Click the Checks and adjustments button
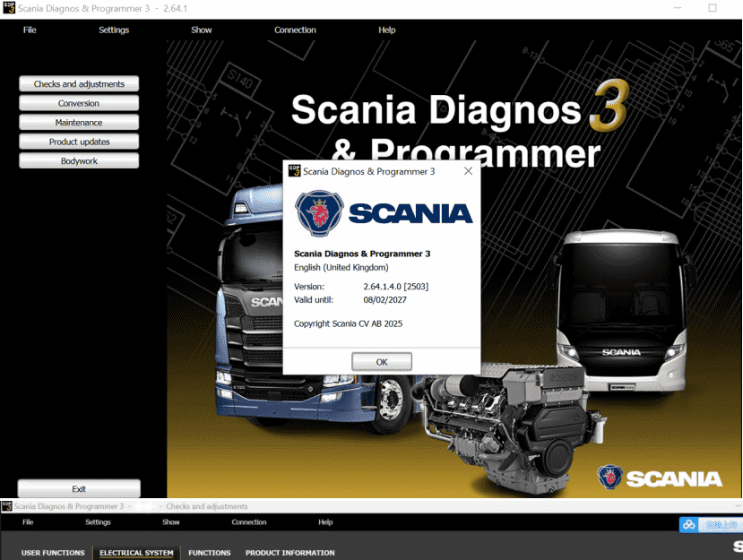Screen dimensions: 743x560 point(79,84)
